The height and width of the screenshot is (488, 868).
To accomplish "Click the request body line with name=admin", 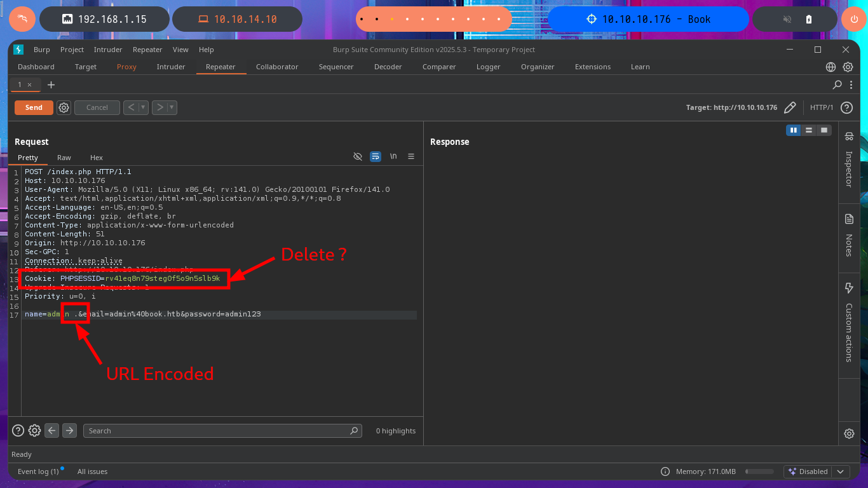I will (220, 315).
